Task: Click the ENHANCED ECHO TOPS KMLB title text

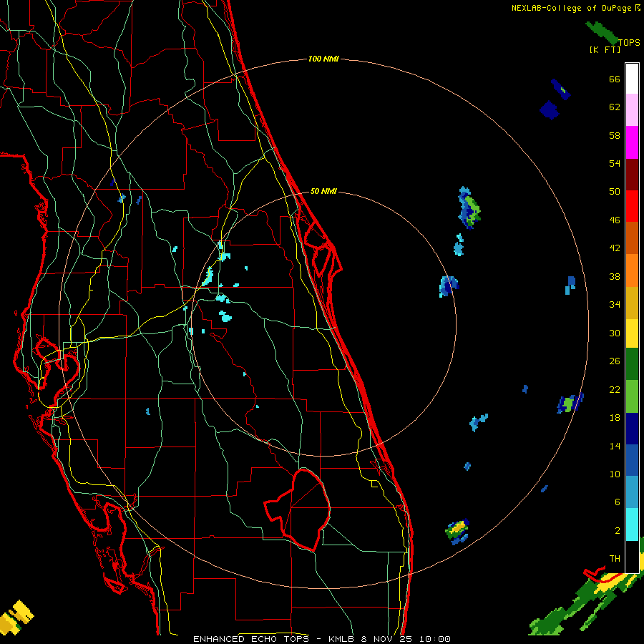Action: 321,639
